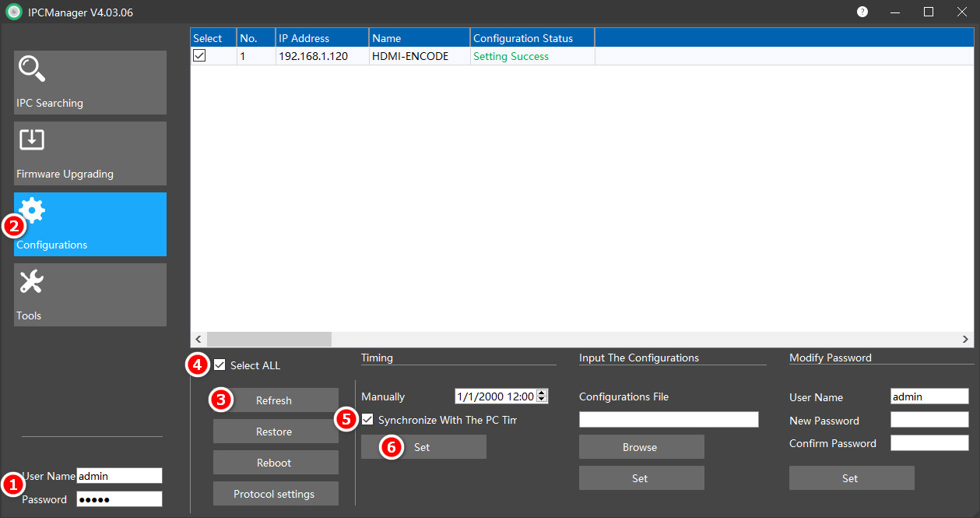Open the Tools wrench panel
The height and width of the screenshot is (518, 980).
click(90, 294)
